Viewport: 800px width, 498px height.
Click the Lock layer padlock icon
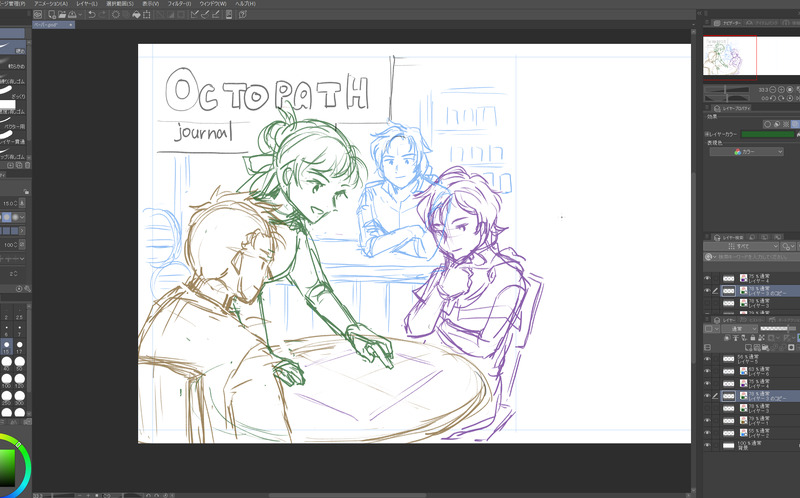[x=753, y=338]
